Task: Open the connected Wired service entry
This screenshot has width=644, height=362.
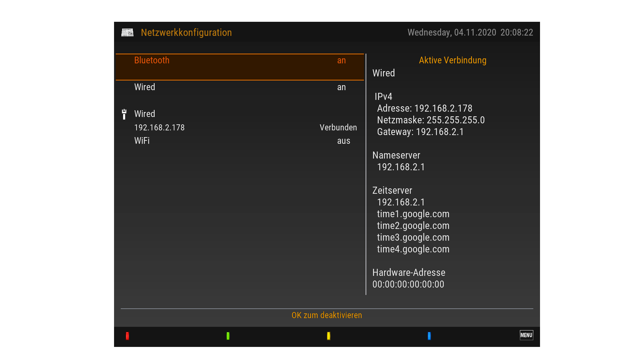Action: point(145,114)
